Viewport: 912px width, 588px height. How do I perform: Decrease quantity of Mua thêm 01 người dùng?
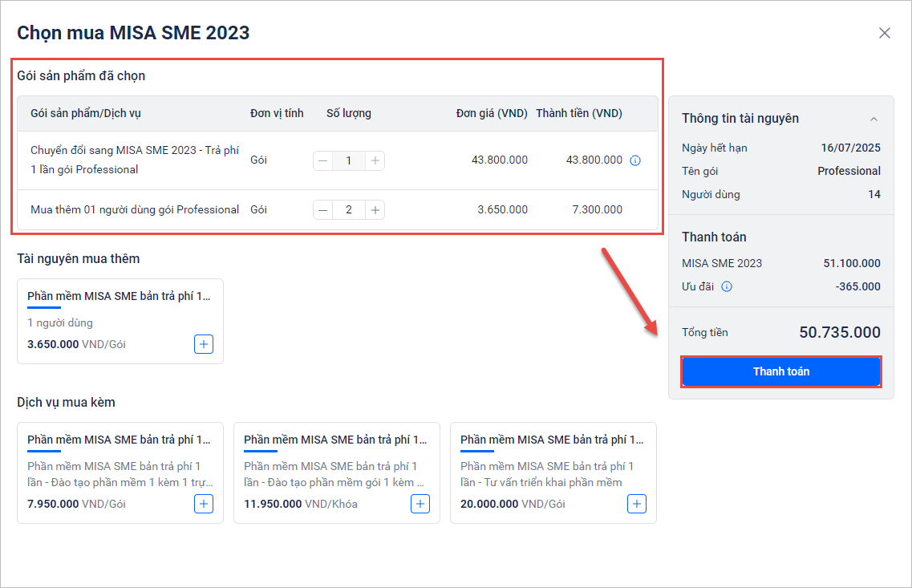tap(322, 210)
